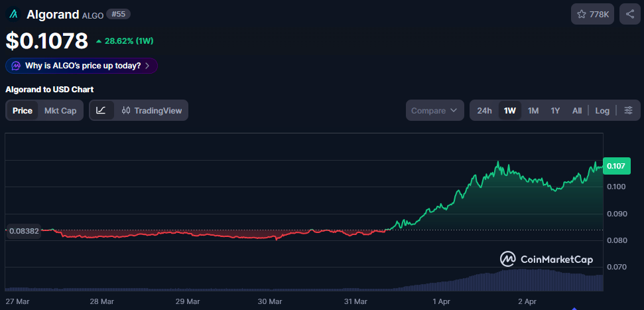Click the $0.1078 price value
Image resolution: width=644 pixels, height=310 pixels.
click(x=47, y=40)
